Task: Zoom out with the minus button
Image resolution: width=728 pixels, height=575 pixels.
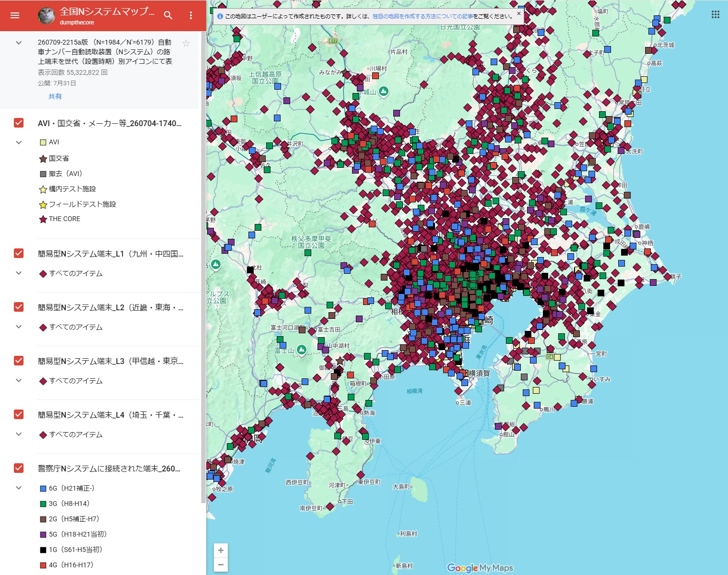Action: (221, 564)
